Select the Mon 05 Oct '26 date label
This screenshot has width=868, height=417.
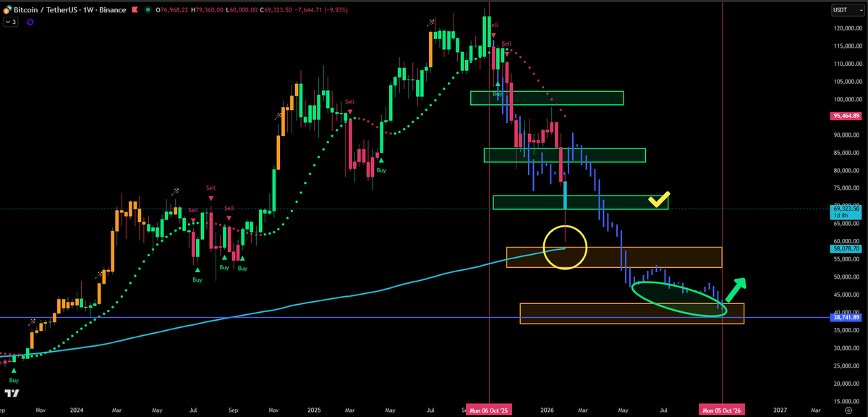(722, 410)
